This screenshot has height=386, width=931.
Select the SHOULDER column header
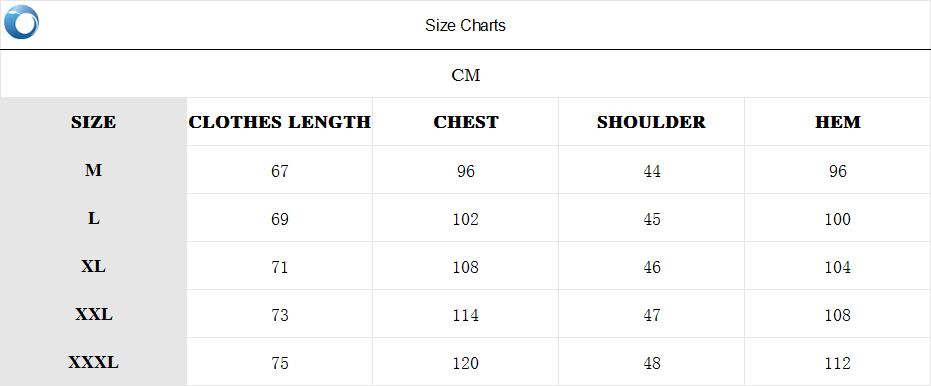coord(651,122)
